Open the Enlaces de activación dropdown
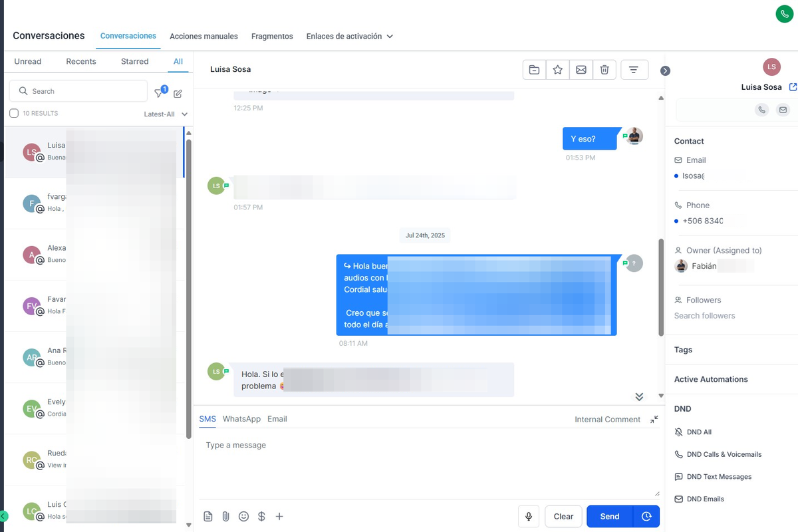This screenshot has width=798, height=532. click(x=349, y=37)
